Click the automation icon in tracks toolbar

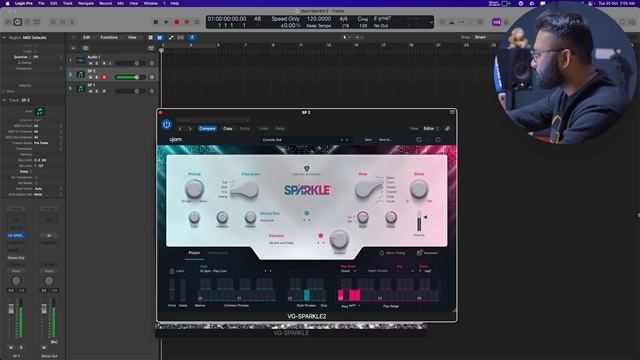(x=171, y=38)
